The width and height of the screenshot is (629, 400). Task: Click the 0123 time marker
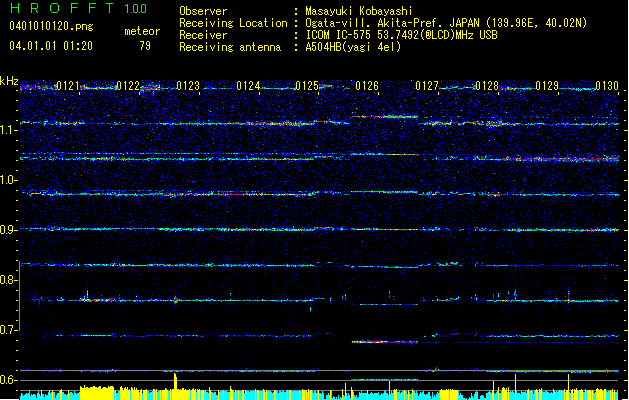(x=188, y=86)
